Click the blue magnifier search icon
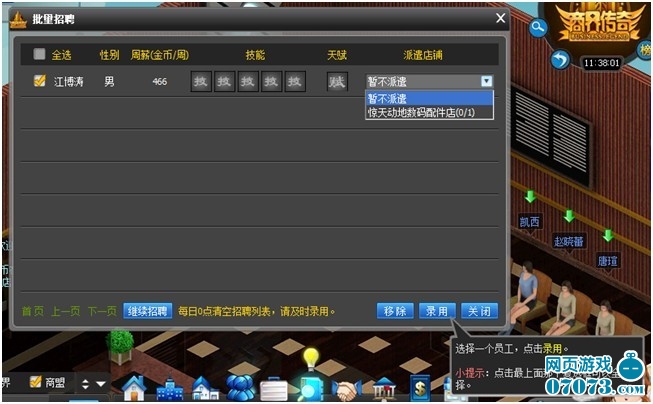Screen dimensions: 653x404 tap(538, 28)
